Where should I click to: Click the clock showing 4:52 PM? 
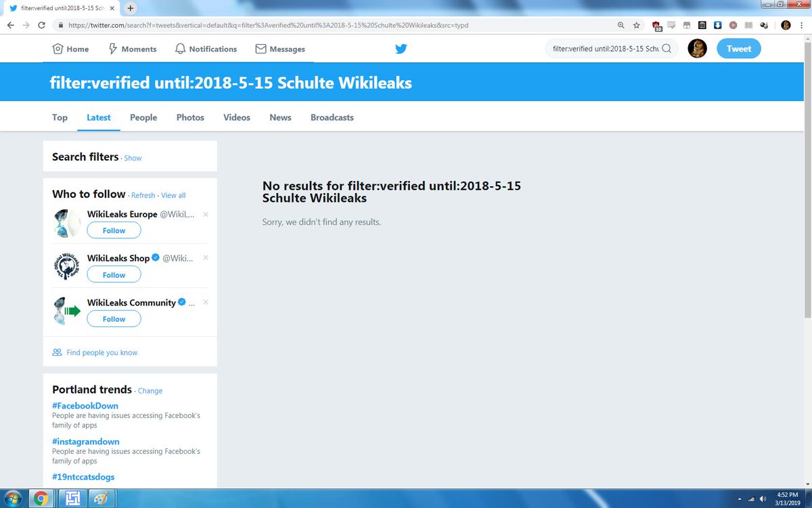click(788, 494)
